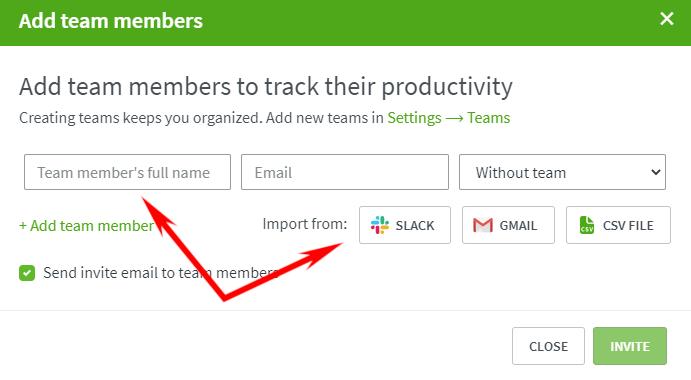
Task: Expand the team selector using its chevron arrow
Action: coord(656,172)
